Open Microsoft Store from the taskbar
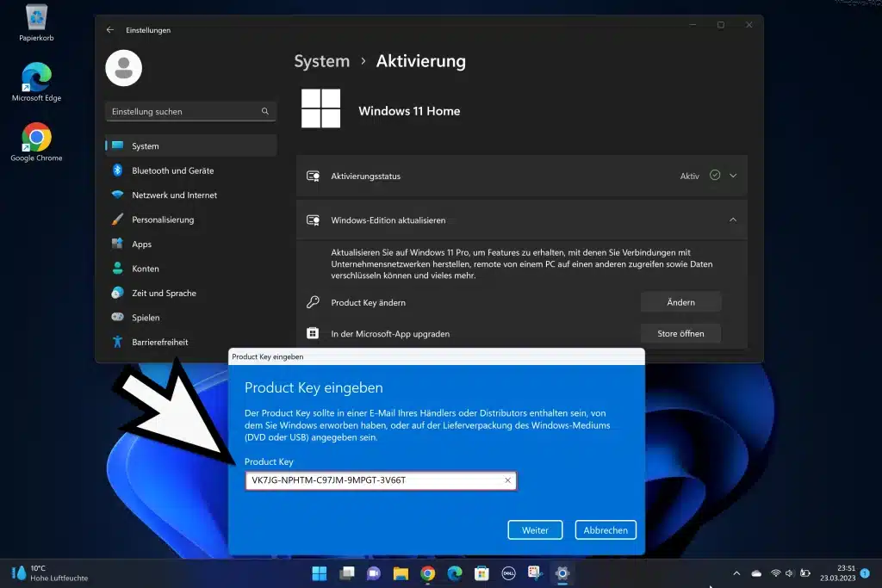 click(x=481, y=573)
